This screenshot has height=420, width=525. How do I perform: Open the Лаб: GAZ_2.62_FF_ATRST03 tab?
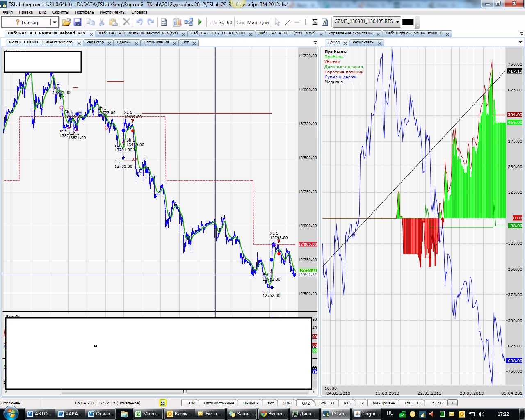[218, 33]
